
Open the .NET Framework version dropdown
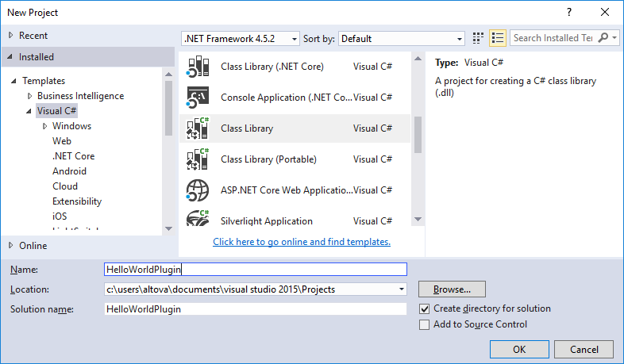241,38
